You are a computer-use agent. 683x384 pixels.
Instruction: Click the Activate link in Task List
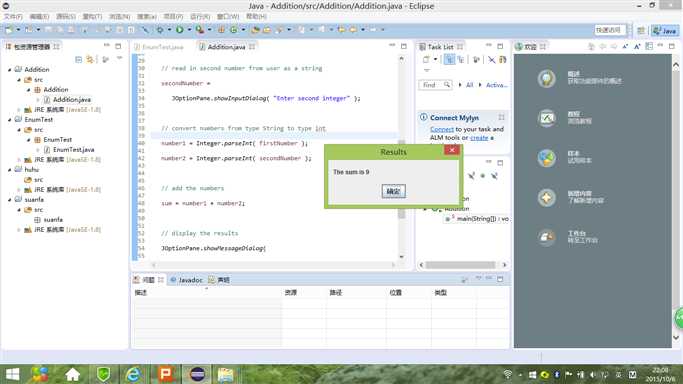pyautogui.click(x=497, y=85)
